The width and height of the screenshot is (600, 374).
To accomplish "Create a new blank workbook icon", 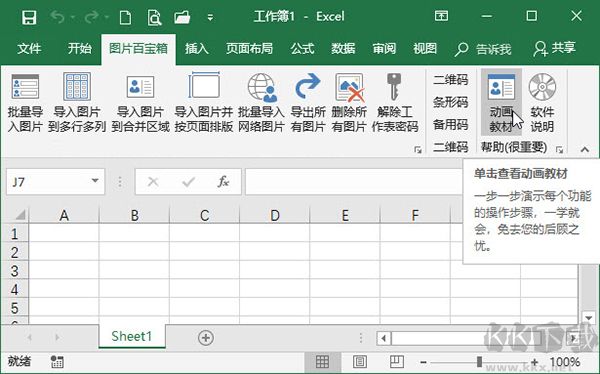I will coord(126,17).
